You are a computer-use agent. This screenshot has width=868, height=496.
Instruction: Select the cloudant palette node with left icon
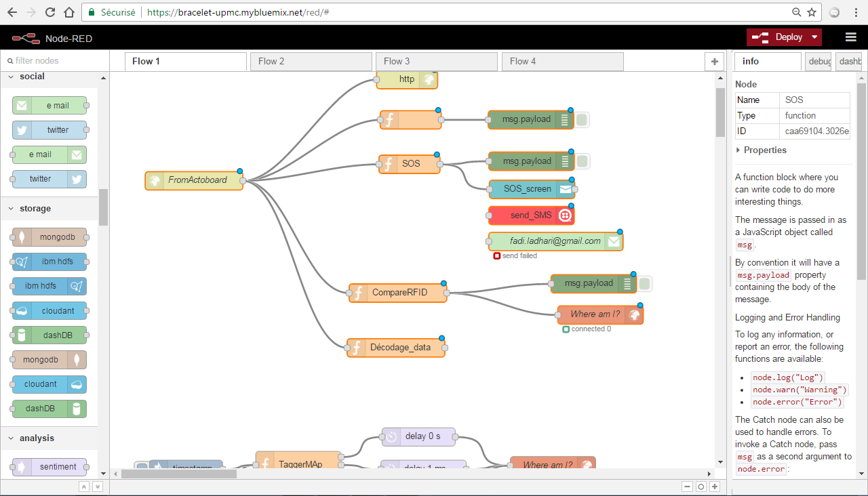(50, 311)
